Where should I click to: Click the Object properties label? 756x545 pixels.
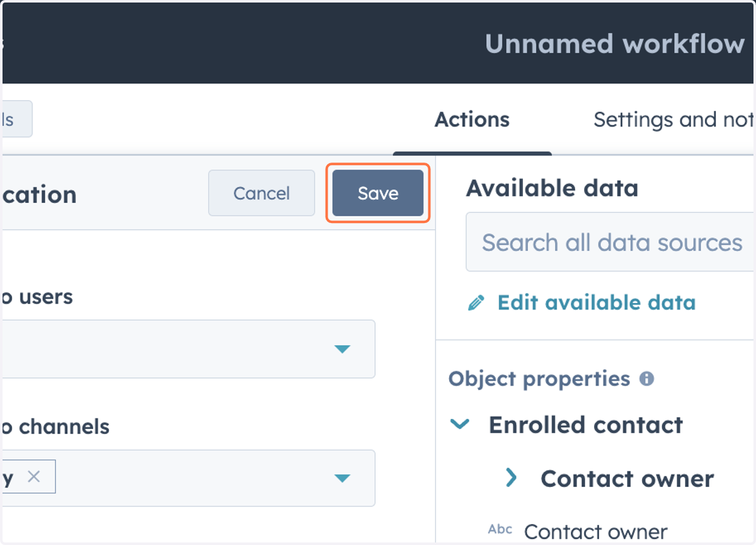click(539, 379)
